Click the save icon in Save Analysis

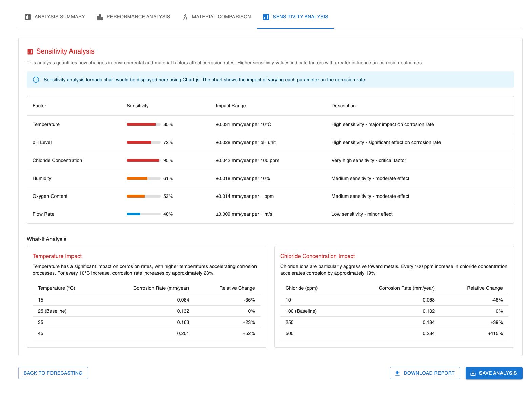pyautogui.click(x=473, y=373)
